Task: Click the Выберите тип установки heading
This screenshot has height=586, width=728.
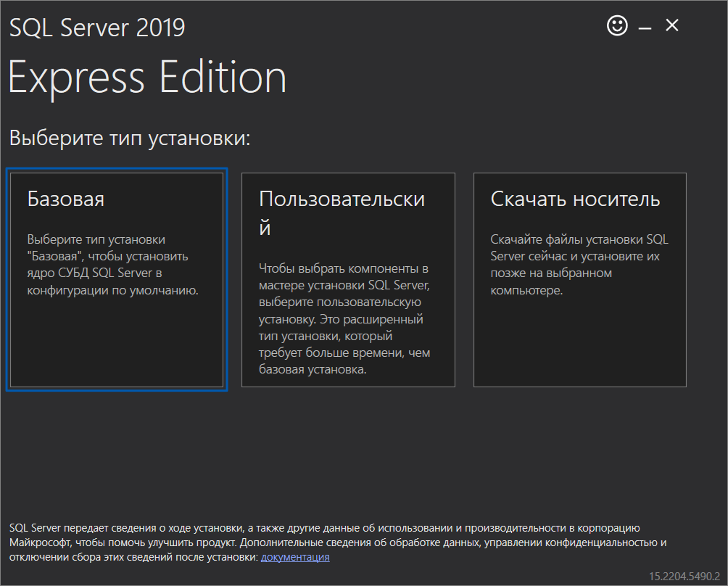Action: [130, 138]
